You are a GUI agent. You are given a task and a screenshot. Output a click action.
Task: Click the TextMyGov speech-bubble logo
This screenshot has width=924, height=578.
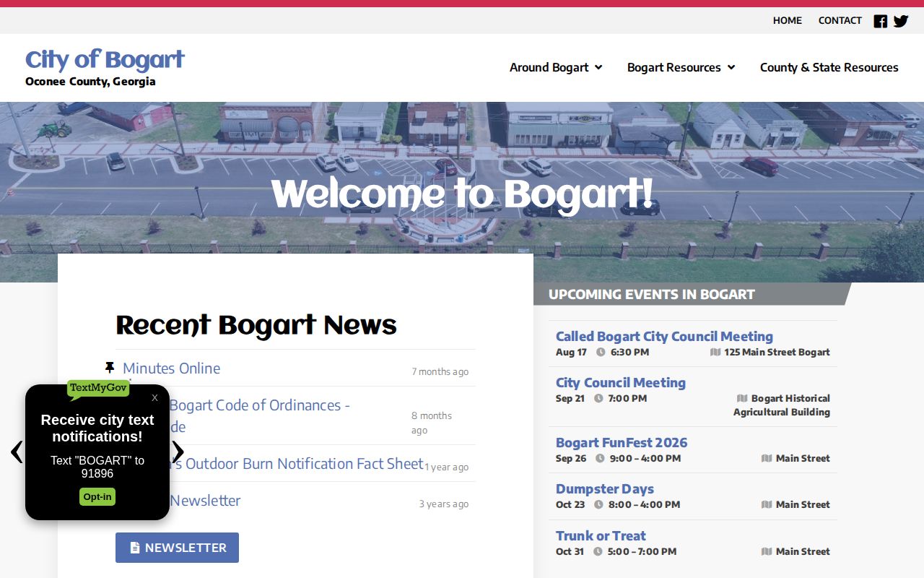pos(98,389)
